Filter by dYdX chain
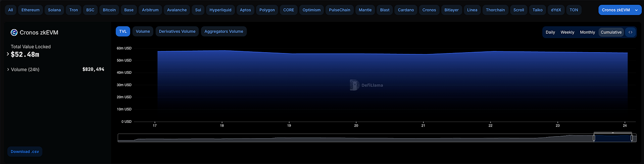Screen dimensions: 644x164 556,10
